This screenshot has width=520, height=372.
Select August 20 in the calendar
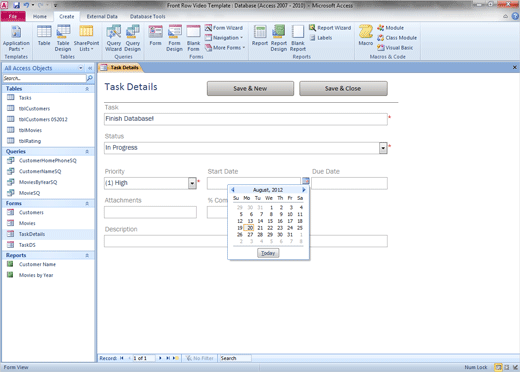click(x=250, y=228)
